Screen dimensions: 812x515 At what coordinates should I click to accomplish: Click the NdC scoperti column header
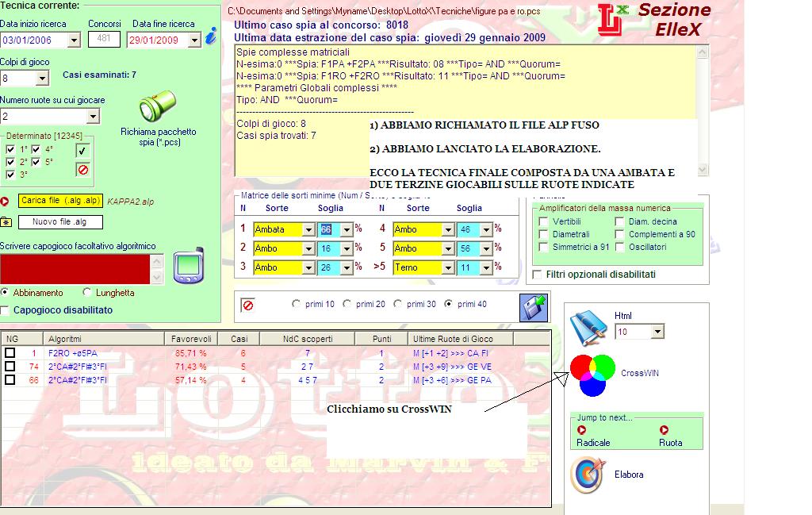click(308, 339)
